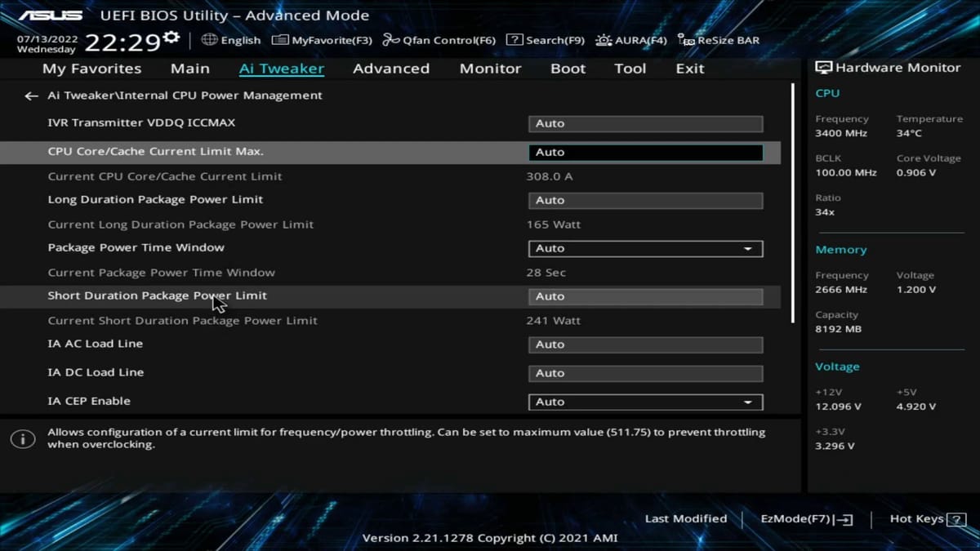Open the MyFavorite panel

[320, 39]
